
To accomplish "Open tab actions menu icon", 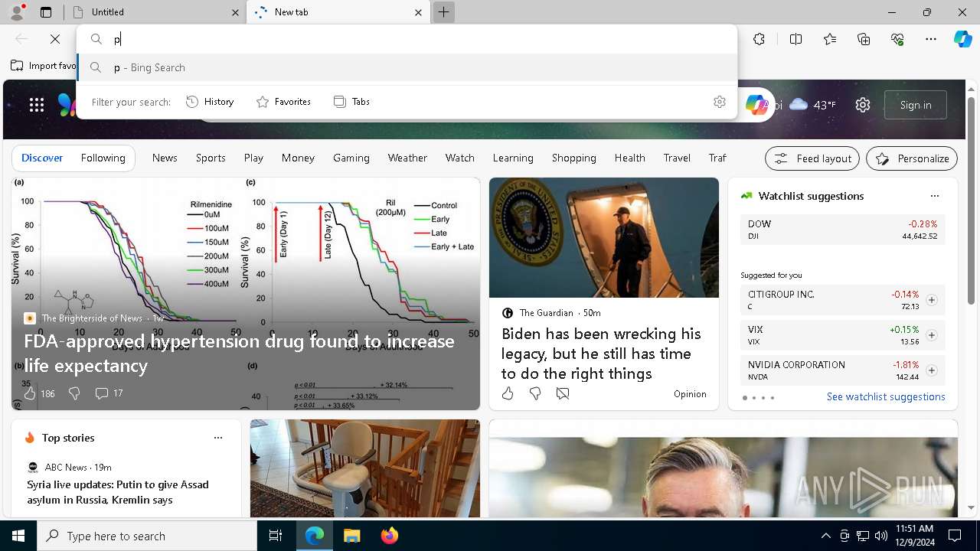I will (46, 12).
